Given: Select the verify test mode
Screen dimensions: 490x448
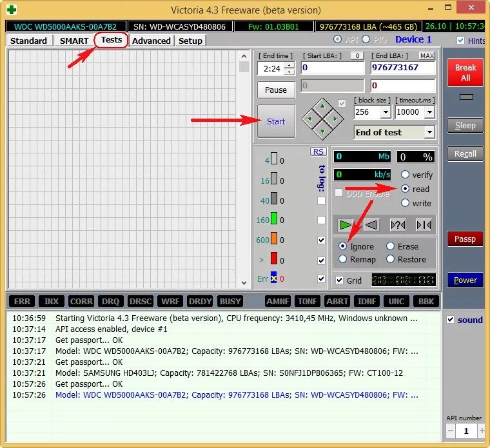Looking at the screenshot, I should (405, 174).
